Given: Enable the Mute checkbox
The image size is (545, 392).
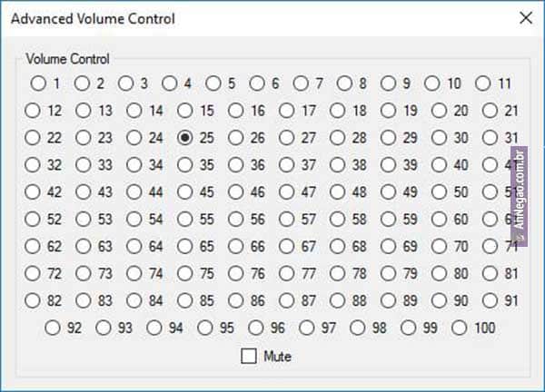Looking at the screenshot, I should [249, 357].
